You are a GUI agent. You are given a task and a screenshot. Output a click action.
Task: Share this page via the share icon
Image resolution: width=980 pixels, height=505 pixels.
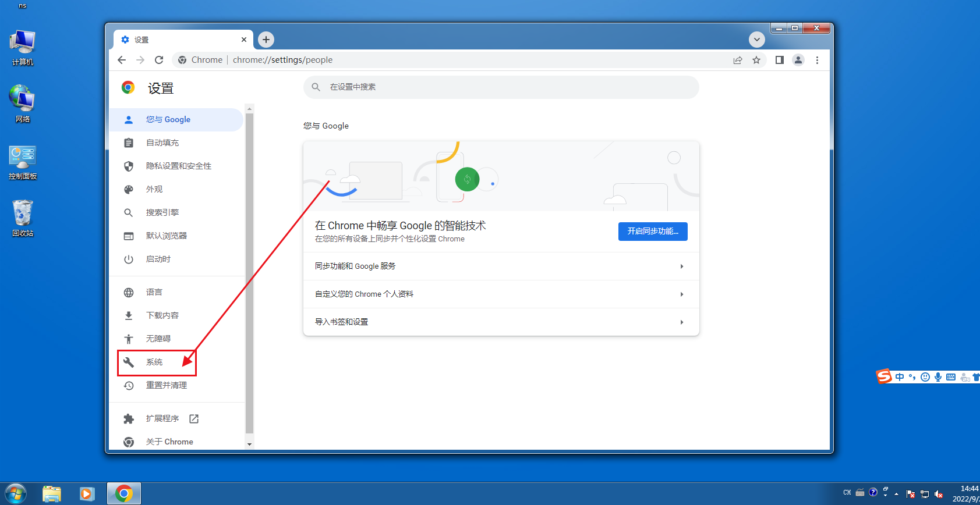738,60
